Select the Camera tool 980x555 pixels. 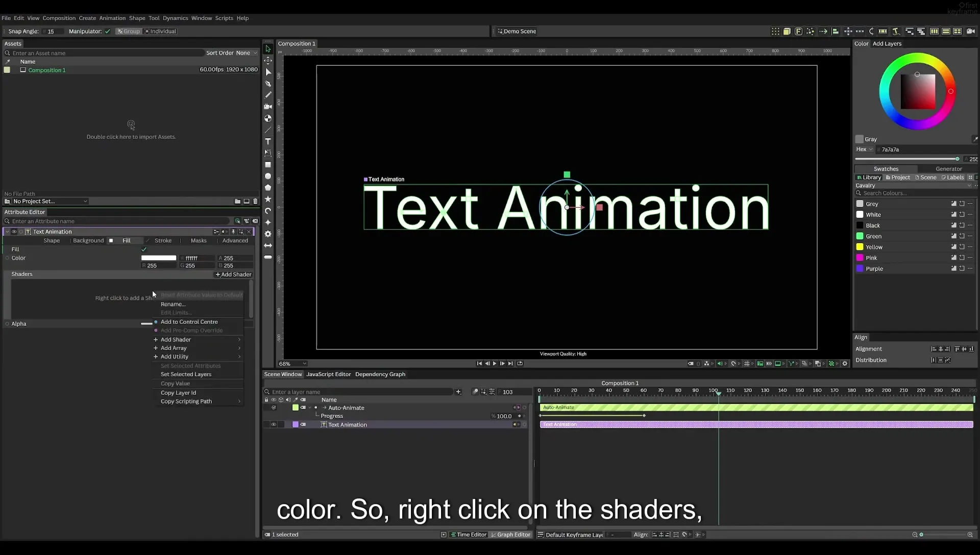coord(268,107)
